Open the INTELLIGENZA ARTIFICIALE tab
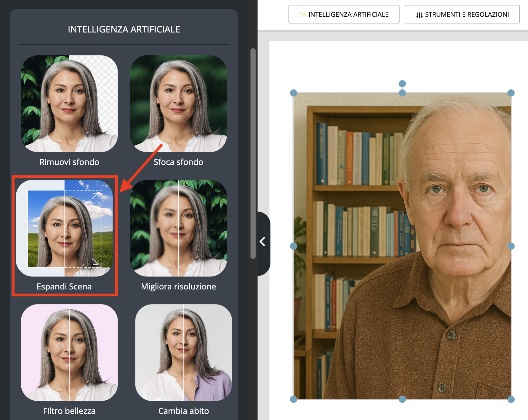The height and width of the screenshot is (420, 528). (344, 14)
